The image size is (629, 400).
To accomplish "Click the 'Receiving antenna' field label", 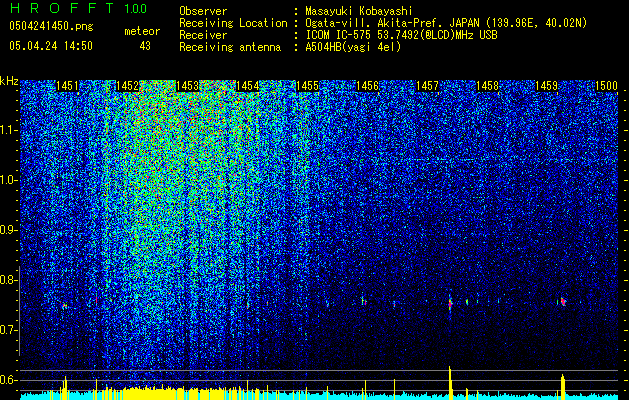I will (x=230, y=47).
